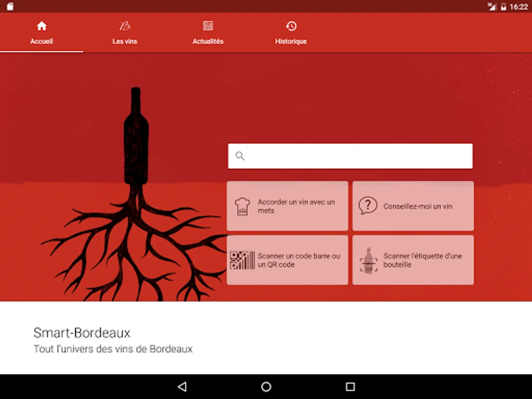
Task: Tap the clock showing 16:22
Action: pyautogui.click(x=519, y=7)
